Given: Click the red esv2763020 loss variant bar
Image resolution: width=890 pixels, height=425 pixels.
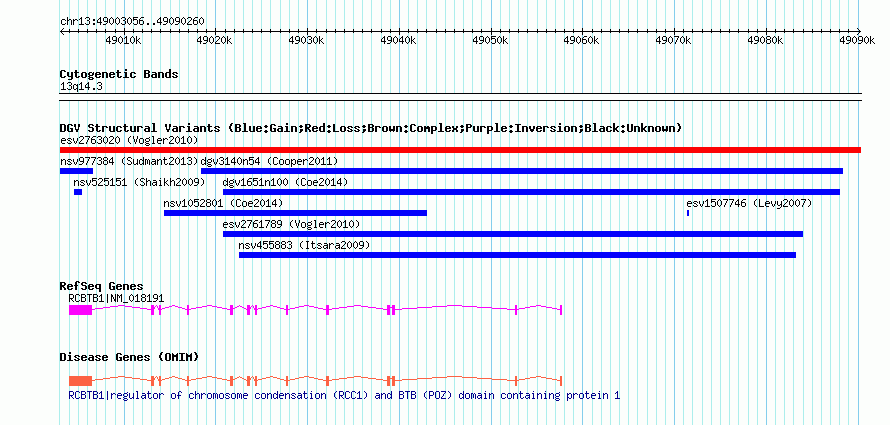Looking at the screenshot, I should [x=460, y=150].
